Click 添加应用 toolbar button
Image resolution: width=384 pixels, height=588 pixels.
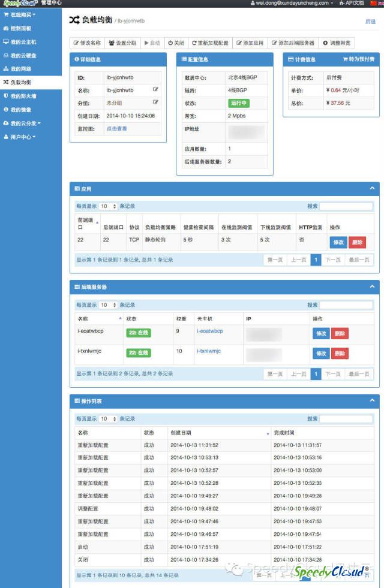(x=250, y=43)
